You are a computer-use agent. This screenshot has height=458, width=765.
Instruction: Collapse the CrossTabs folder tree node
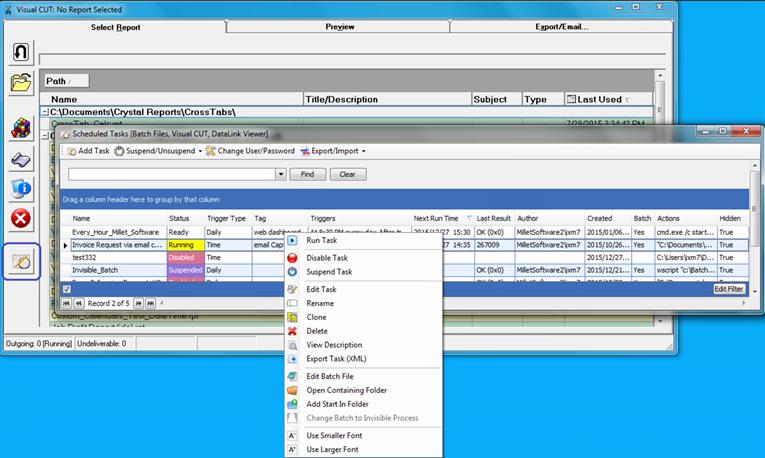(45, 112)
